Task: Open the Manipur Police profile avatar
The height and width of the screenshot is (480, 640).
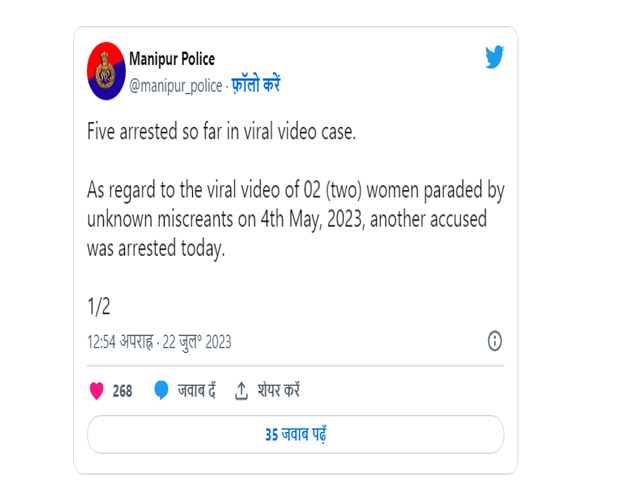Action: point(106,71)
